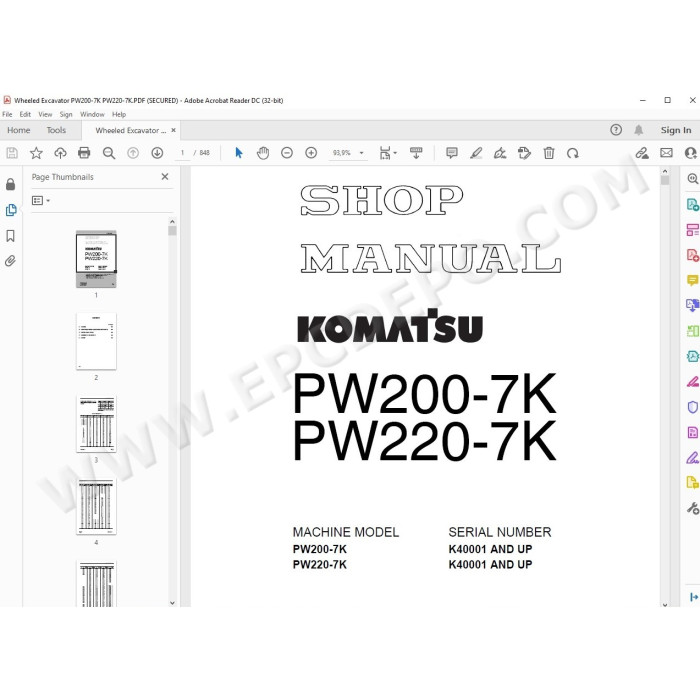The height and width of the screenshot is (700, 700).
Task: Close the Page Thumbnails panel
Action: click(165, 177)
